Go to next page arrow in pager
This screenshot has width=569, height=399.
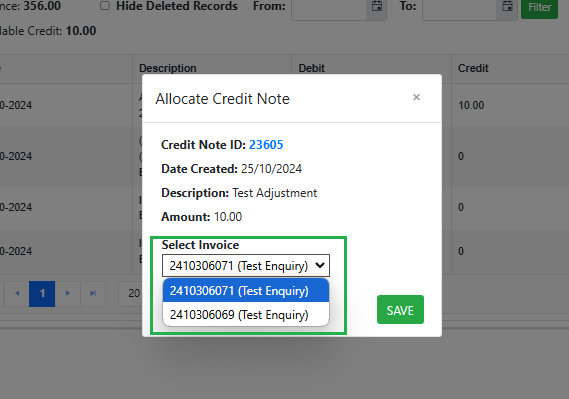(x=67, y=293)
